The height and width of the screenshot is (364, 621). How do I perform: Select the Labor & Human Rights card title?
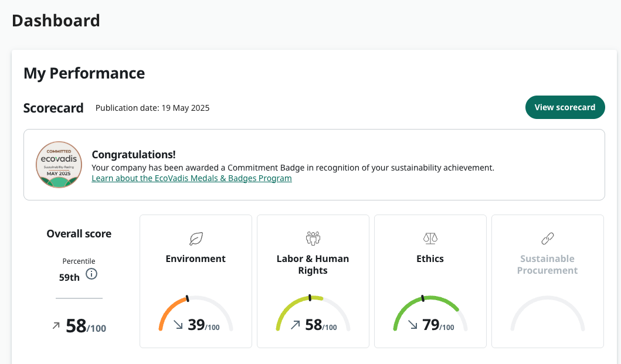[313, 264]
